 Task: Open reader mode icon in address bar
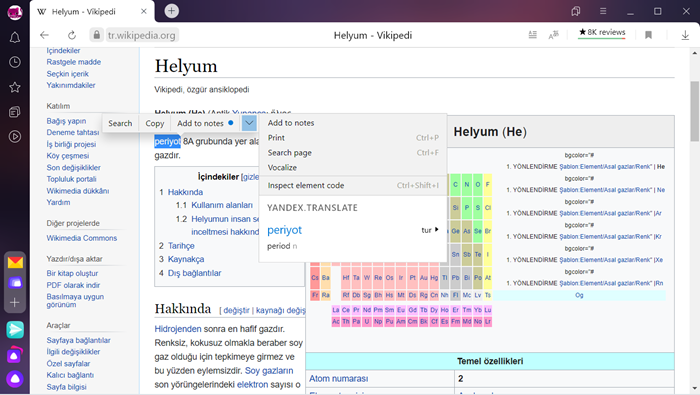533,35
